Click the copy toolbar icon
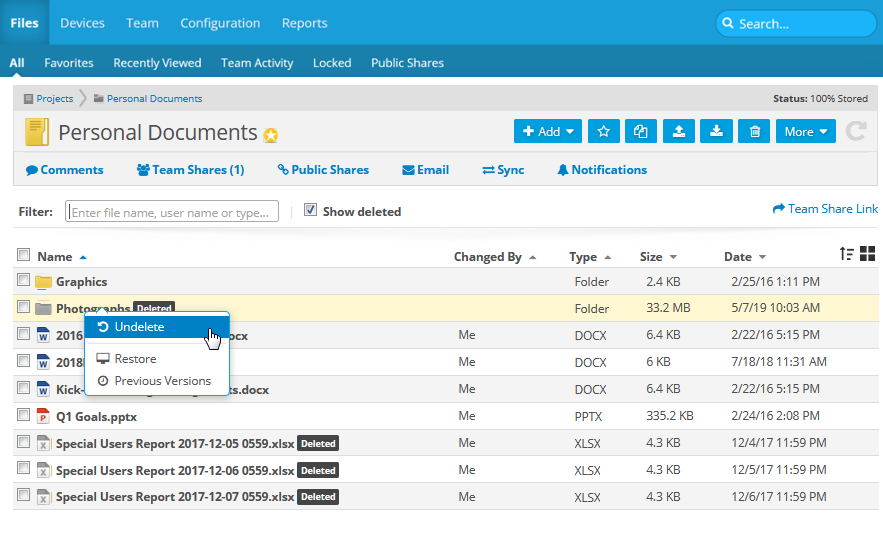Viewport: 883px width, 537px height. (641, 131)
